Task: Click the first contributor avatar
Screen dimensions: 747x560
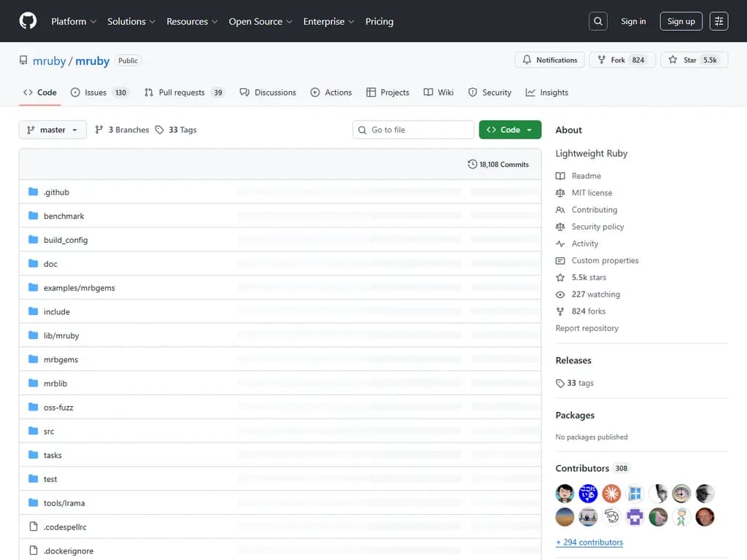Action: 565,494
